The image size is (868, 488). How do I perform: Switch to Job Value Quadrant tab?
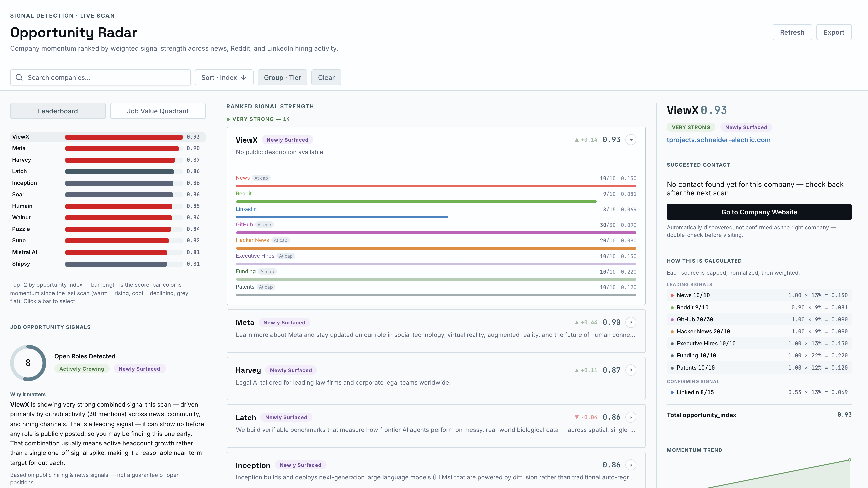click(158, 111)
